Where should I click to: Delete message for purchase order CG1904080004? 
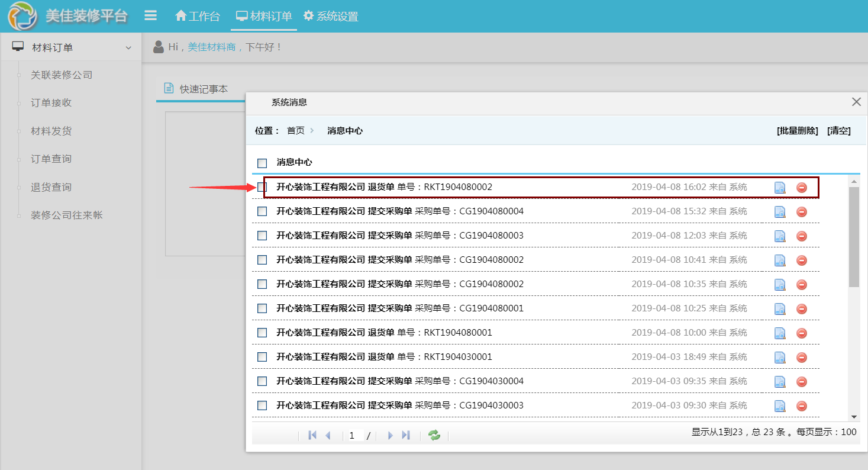coord(802,212)
